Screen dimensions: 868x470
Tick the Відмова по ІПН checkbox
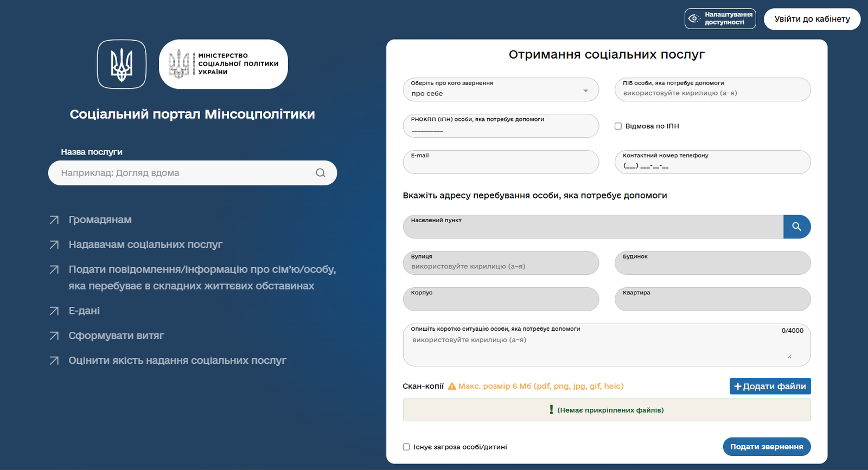pyautogui.click(x=618, y=126)
